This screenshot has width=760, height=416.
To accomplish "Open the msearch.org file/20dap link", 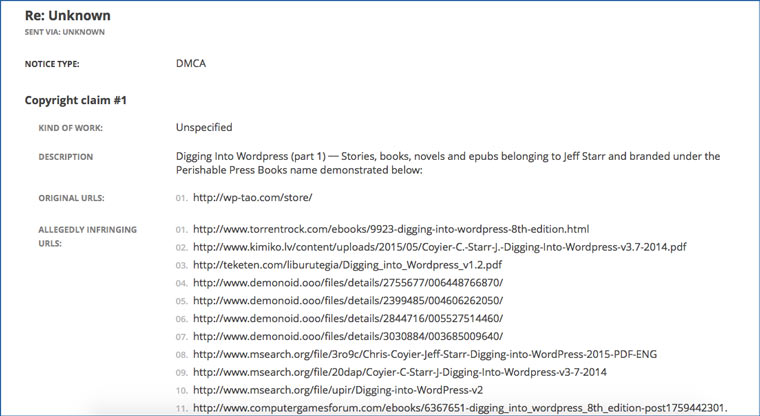I will [400, 372].
